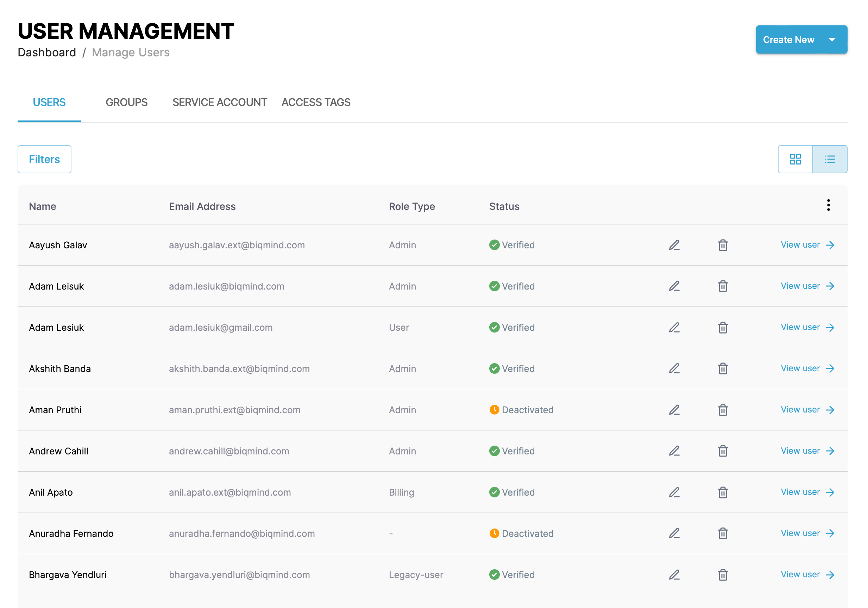Delete Andrew Cahill's user record
Viewport: 868px width, 608px height.
(x=722, y=451)
